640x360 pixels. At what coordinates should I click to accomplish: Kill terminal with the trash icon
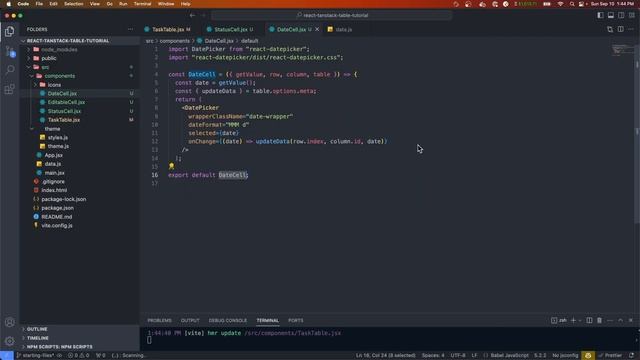600,320
